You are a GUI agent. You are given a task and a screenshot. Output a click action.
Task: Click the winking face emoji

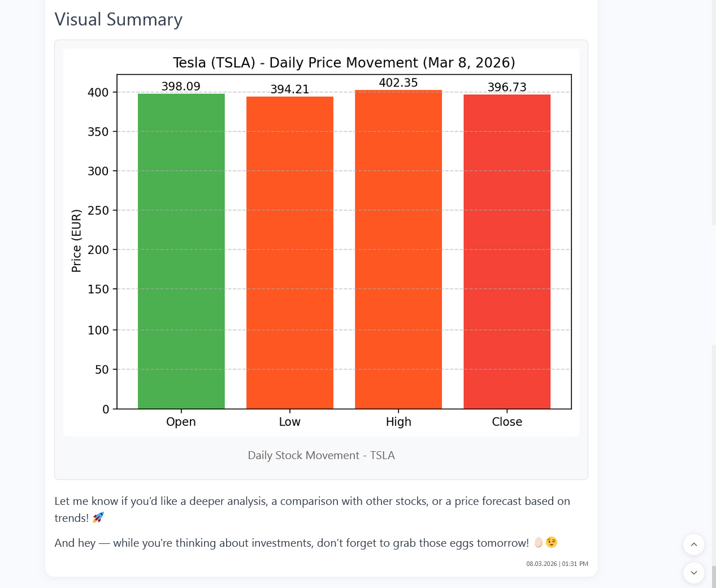(552, 543)
